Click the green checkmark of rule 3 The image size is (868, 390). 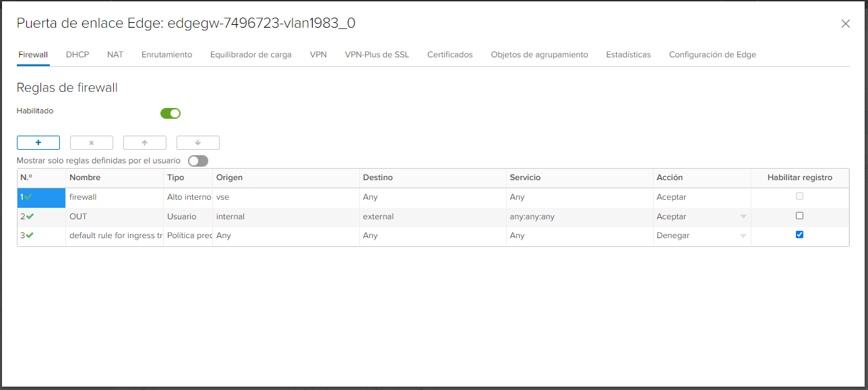30,235
